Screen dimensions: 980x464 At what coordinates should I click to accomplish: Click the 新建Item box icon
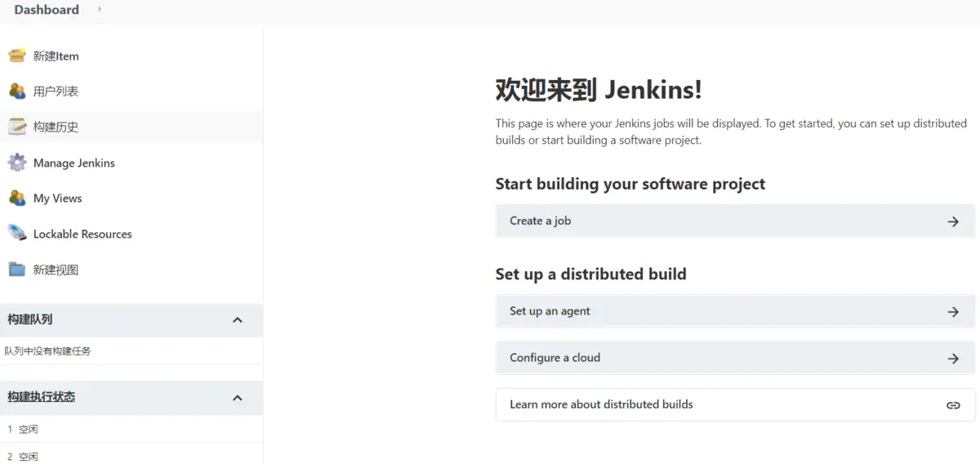click(x=17, y=56)
